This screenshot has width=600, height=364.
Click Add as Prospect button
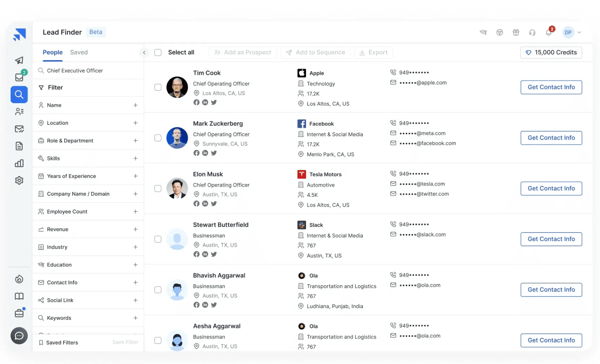click(x=243, y=52)
